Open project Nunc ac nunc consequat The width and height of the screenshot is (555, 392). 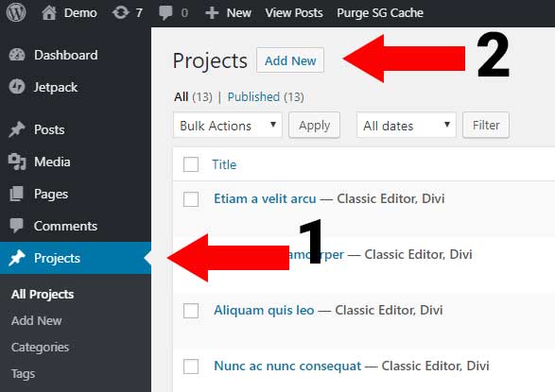[x=287, y=366]
